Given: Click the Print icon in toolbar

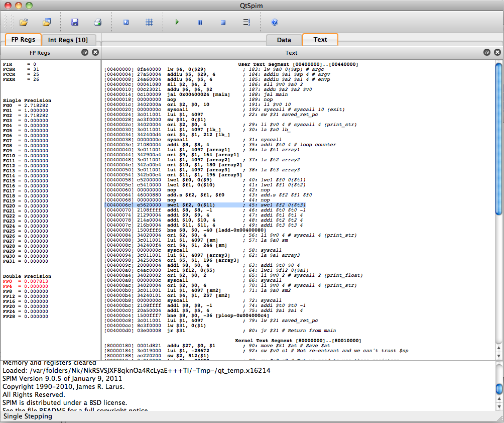Looking at the screenshot, I should point(98,22).
